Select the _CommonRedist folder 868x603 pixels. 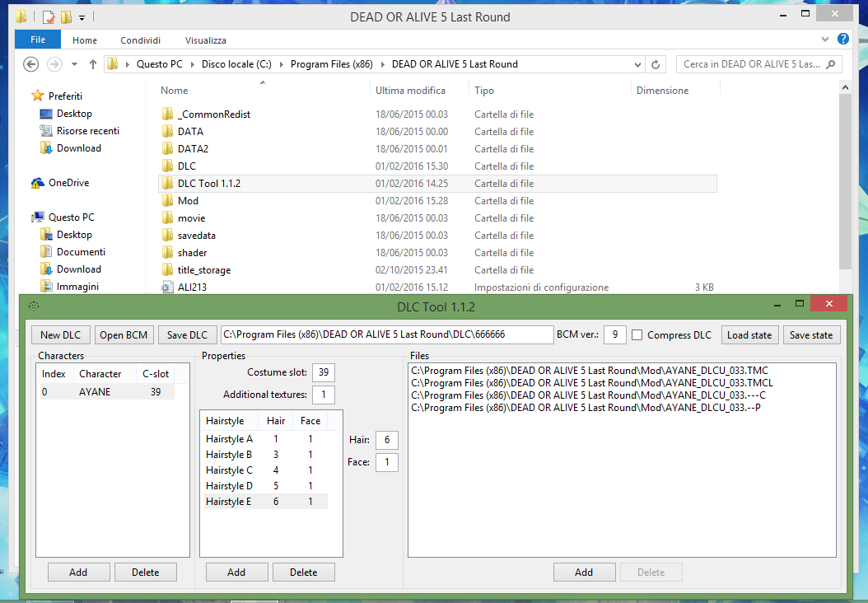[213, 114]
